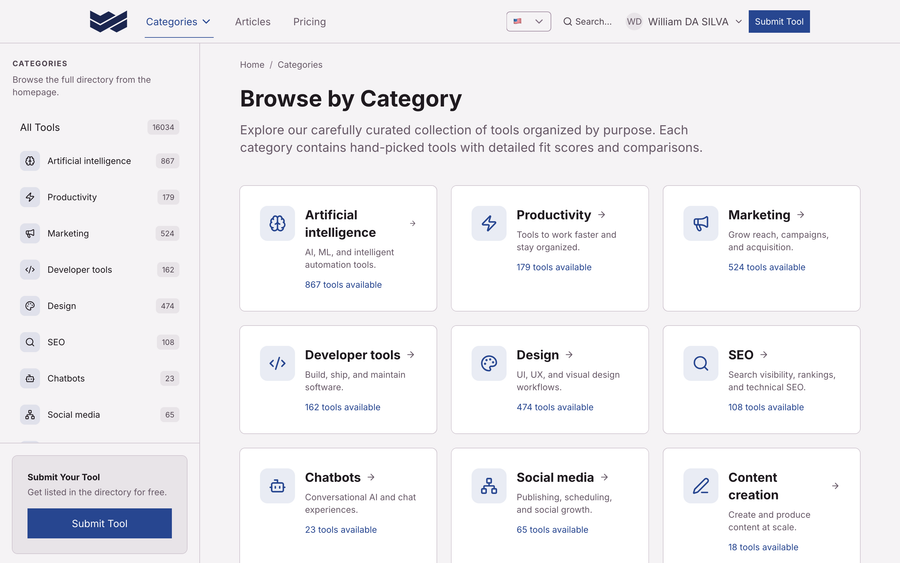Click the arrow beside Chatbots card title
900x563 pixels.
[x=371, y=477]
